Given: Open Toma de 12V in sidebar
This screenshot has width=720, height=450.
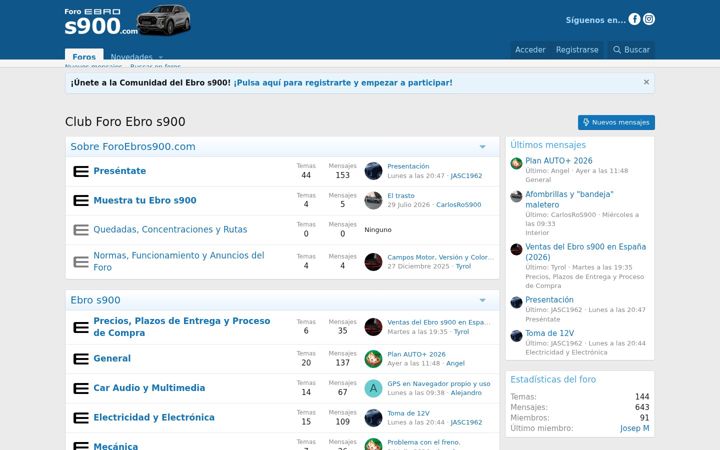Looking at the screenshot, I should (x=549, y=333).
